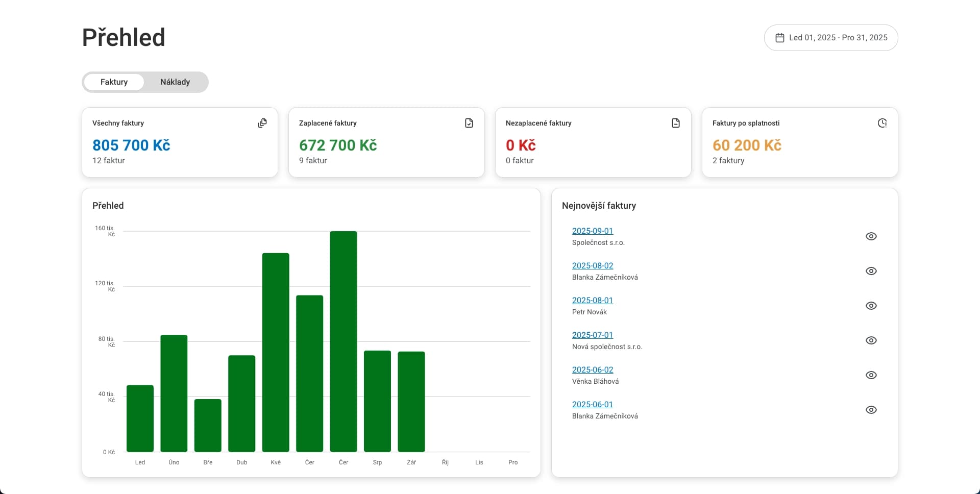980x494 pixels.
Task: Show Věnka Bláhová invoice using eye icon
Action: click(871, 375)
